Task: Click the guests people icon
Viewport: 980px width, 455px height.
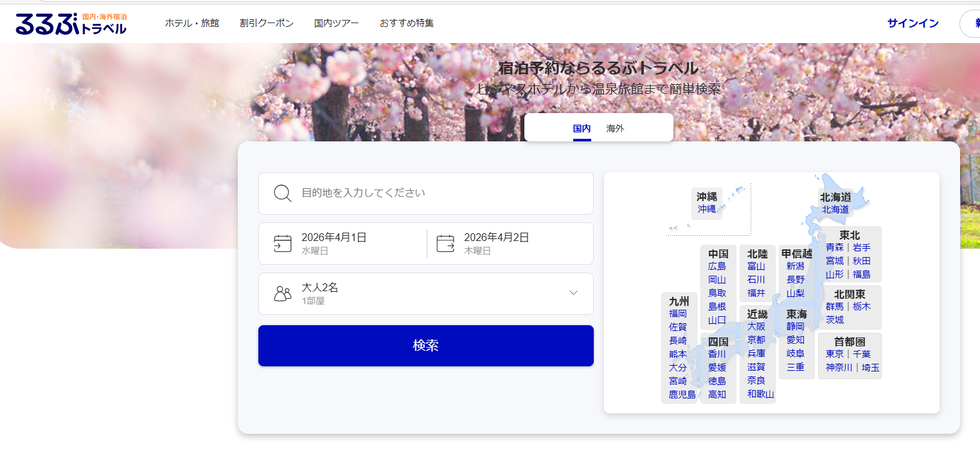Action: pyautogui.click(x=283, y=294)
